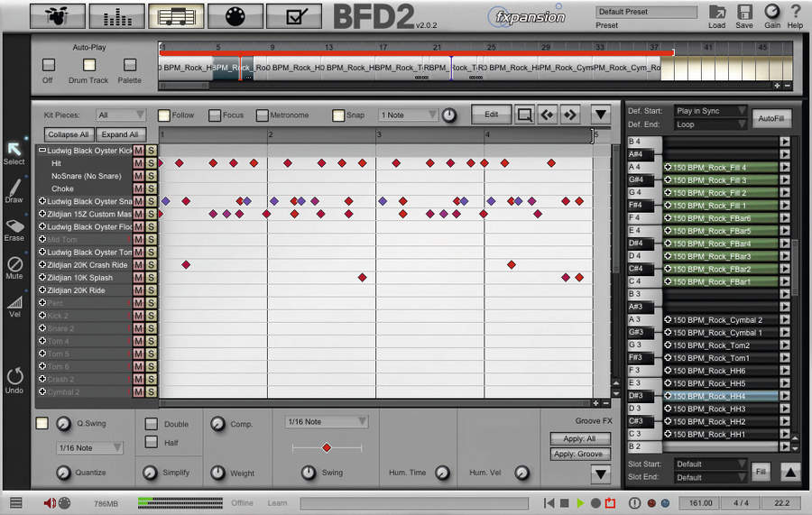The width and height of the screenshot is (812, 515).
Task: Click the speaker audio icon in status bar
Action: click(x=50, y=503)
